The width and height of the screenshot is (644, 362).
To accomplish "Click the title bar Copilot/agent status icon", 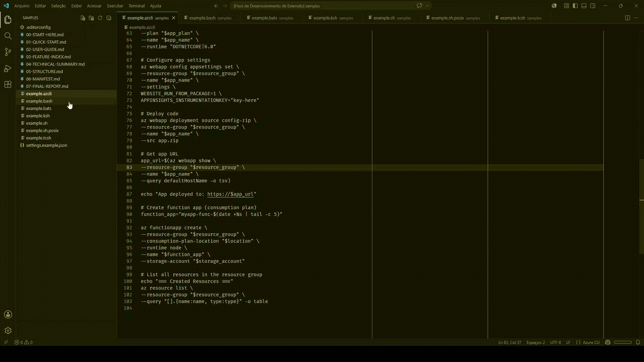I will coord(554,6).
